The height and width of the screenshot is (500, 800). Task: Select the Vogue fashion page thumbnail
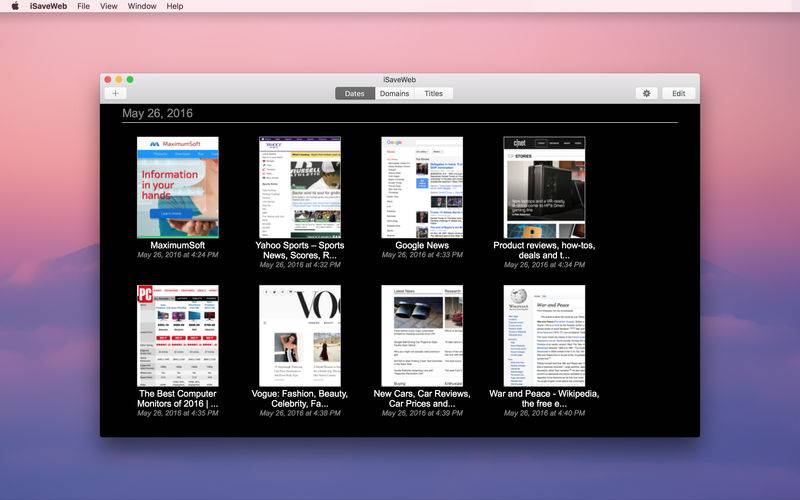click(x=300, y=336)
